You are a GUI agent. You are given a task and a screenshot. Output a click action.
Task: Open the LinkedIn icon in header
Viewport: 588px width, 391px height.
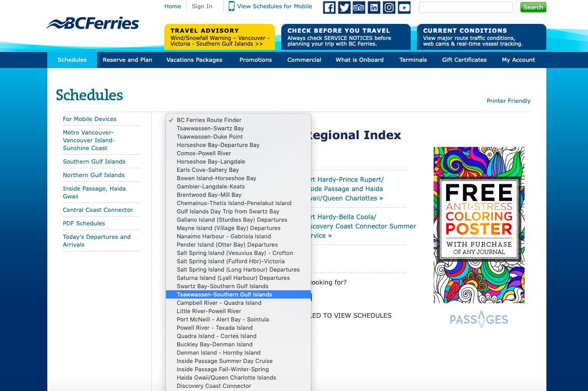click(x=374, y=7)
